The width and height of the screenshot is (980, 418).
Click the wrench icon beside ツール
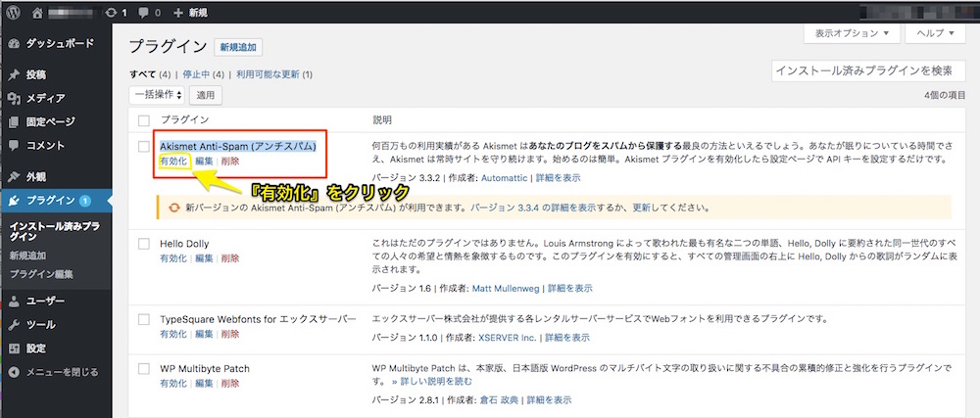[15, 324]
